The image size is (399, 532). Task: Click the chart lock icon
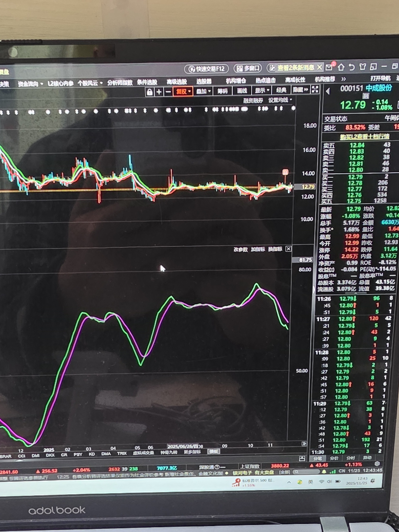(x=149, y=92)
